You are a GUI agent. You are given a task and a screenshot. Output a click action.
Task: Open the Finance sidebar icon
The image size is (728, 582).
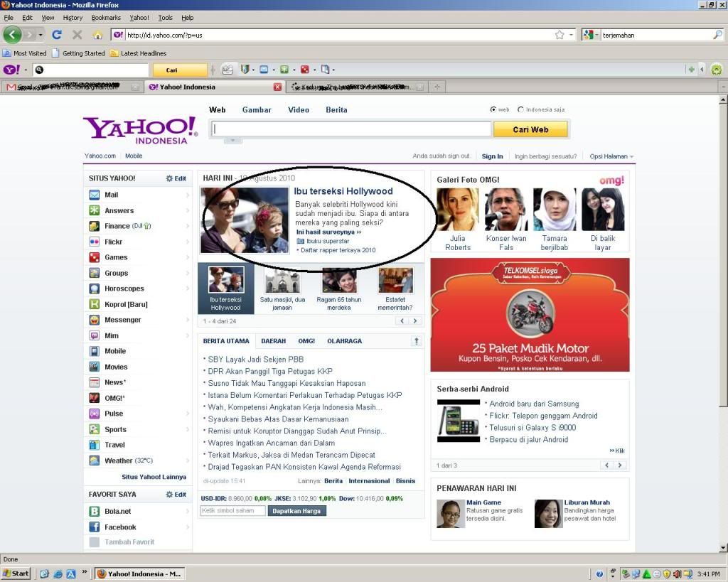pyautogui.click(x=95, y=226)
